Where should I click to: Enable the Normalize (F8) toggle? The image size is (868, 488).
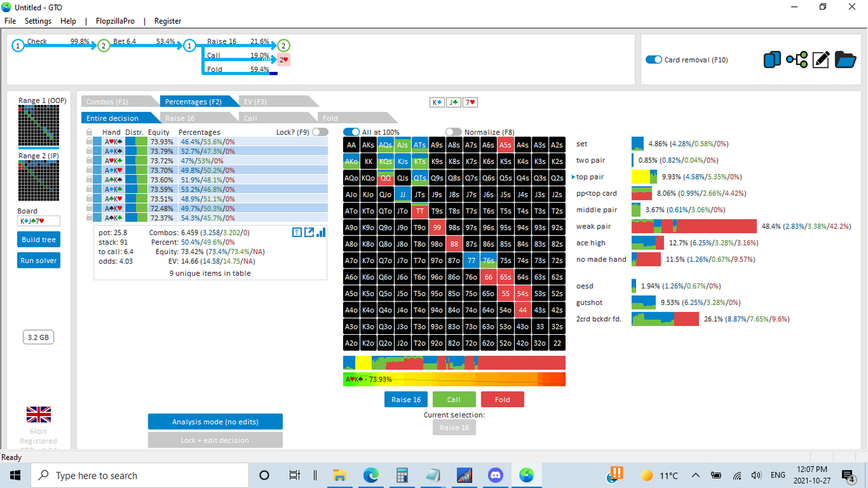tap(453, 132)
